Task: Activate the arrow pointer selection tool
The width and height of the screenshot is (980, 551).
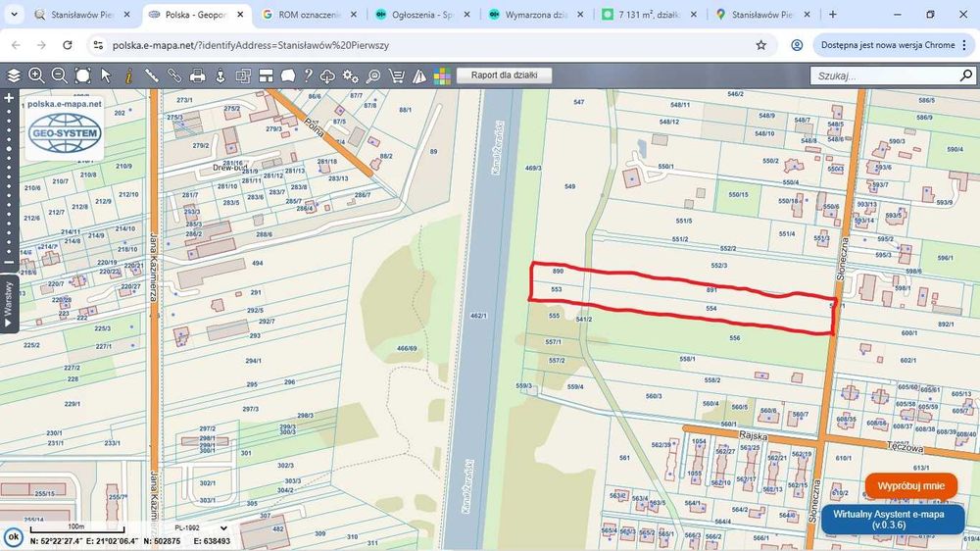Action: click(x=106, y=75)
